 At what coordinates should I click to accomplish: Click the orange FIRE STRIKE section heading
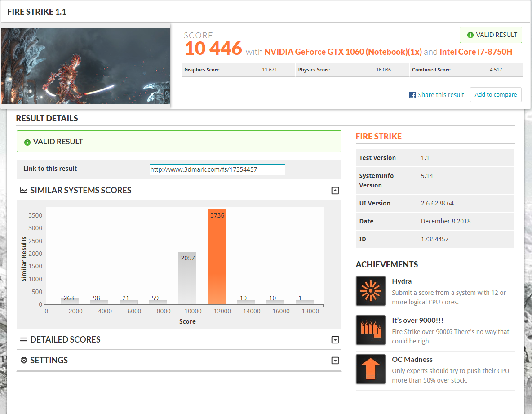(x=379, y=136)
